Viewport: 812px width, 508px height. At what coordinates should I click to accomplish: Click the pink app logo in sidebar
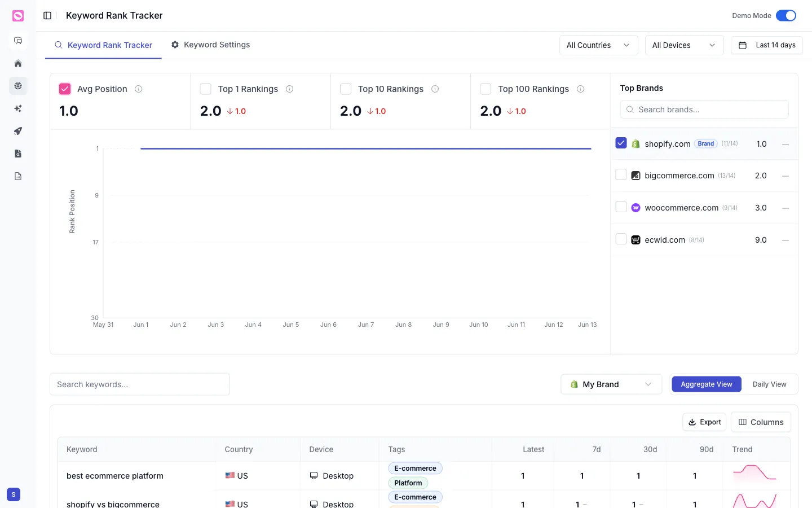pyautogui.click(x=18, y=16)
